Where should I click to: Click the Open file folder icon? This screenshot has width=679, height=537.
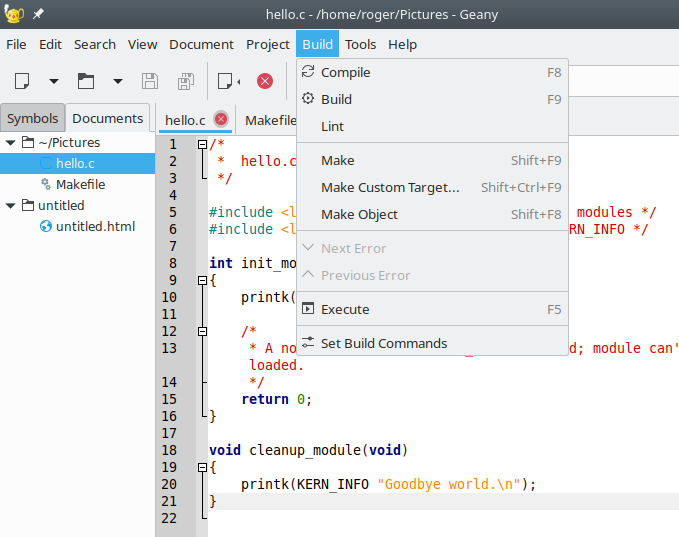pyautogui.click(x=86, y=81)
